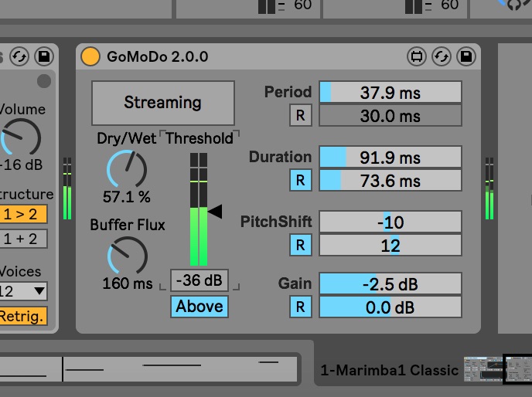The height and width of the screenshot is (397, 532).
Task: Click the GoMoDo hot-swap preset icon
Action: coord(442,56)
